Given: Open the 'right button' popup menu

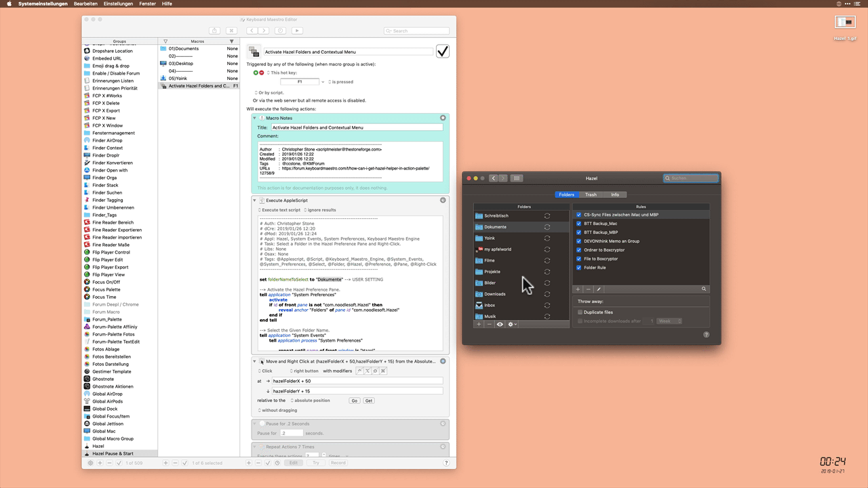Looking at the screenshot, I should tap(303, 371).
